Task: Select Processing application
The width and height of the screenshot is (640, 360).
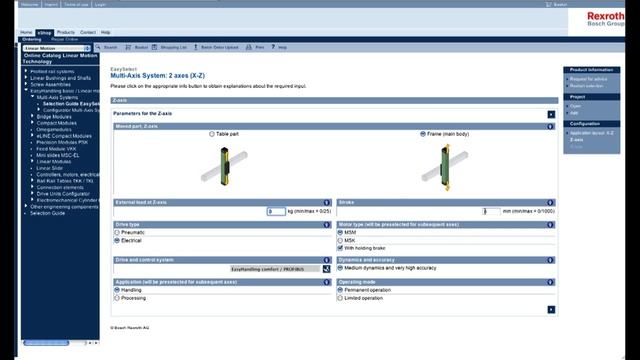Action: coord(117,298)
